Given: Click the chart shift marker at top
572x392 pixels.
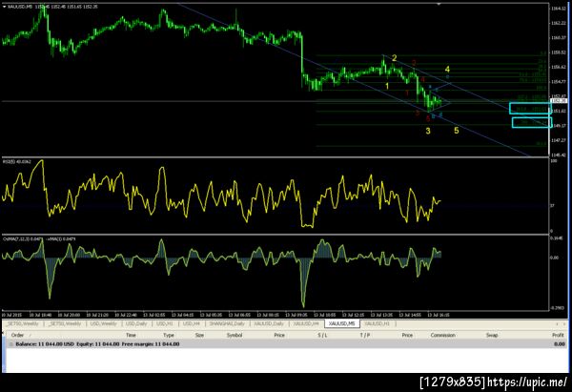Looking at the screenshot, I should pos(439,4).
